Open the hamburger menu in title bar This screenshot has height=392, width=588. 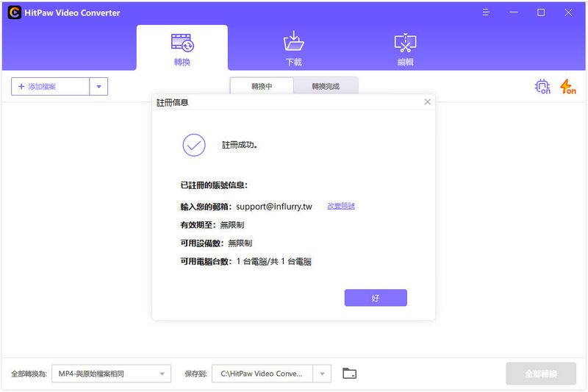click(486, 13)
